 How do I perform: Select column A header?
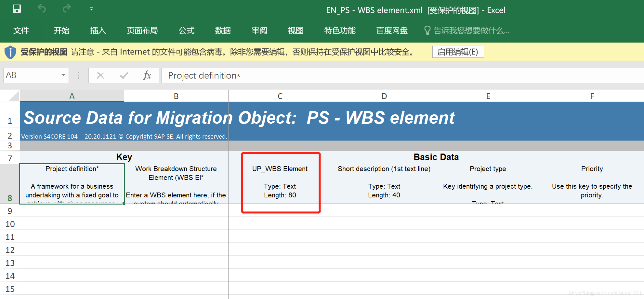(72, 96)
